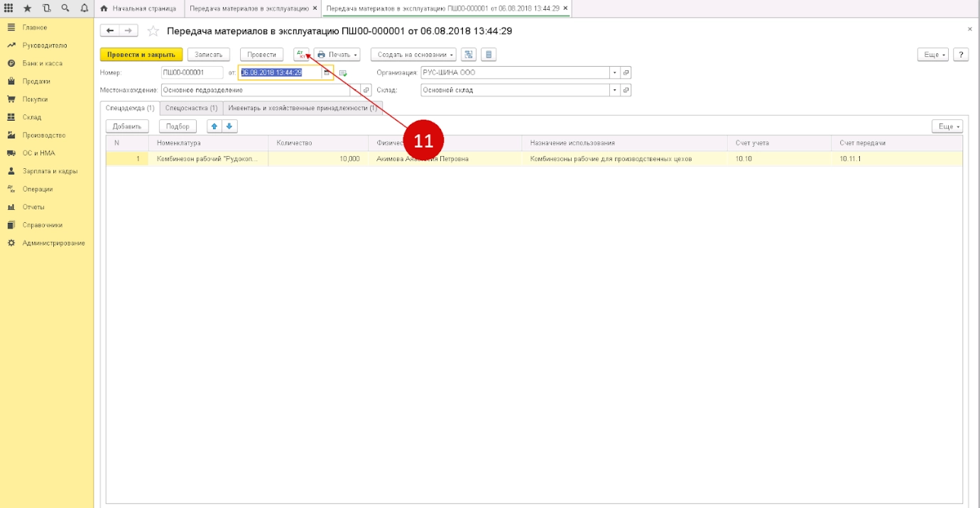Image resolution: width=980 pixels, height=508 pixels.
Task: Switch to Инвентарь и хозяйственные принадлежности tab
Action: [303, 108]
